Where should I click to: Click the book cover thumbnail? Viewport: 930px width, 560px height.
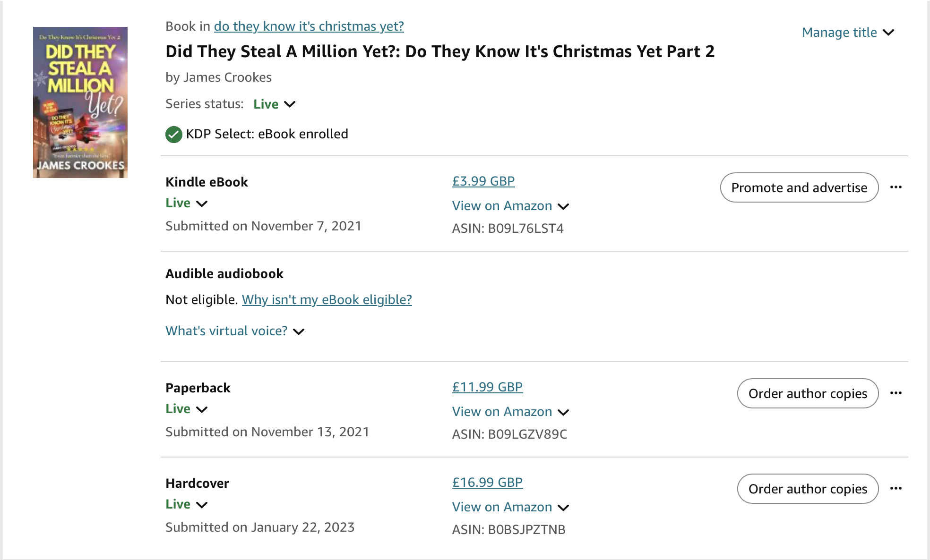click(80, 102)
